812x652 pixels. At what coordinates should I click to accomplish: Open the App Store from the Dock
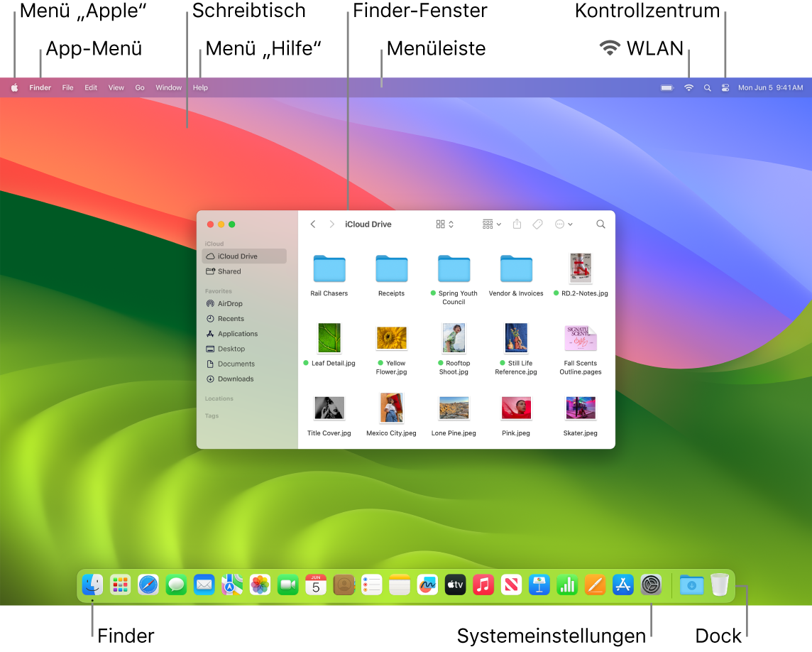click(623, 585)
